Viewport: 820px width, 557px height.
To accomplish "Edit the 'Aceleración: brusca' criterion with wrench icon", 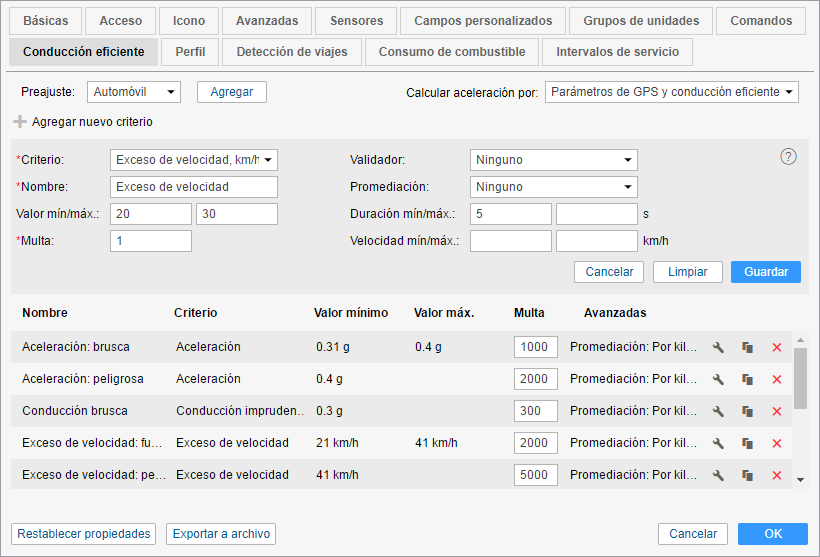I will point(718,348).
